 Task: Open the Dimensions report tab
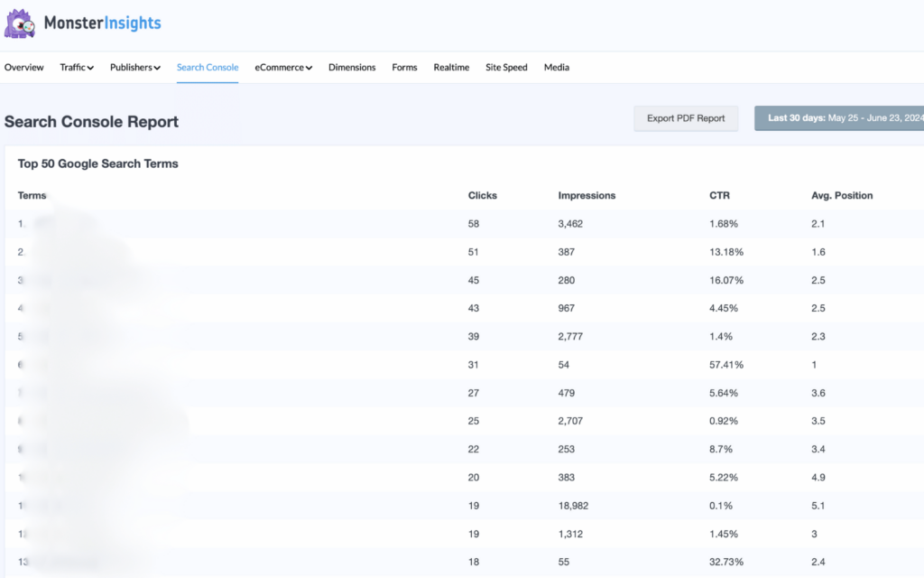[352, 67]
